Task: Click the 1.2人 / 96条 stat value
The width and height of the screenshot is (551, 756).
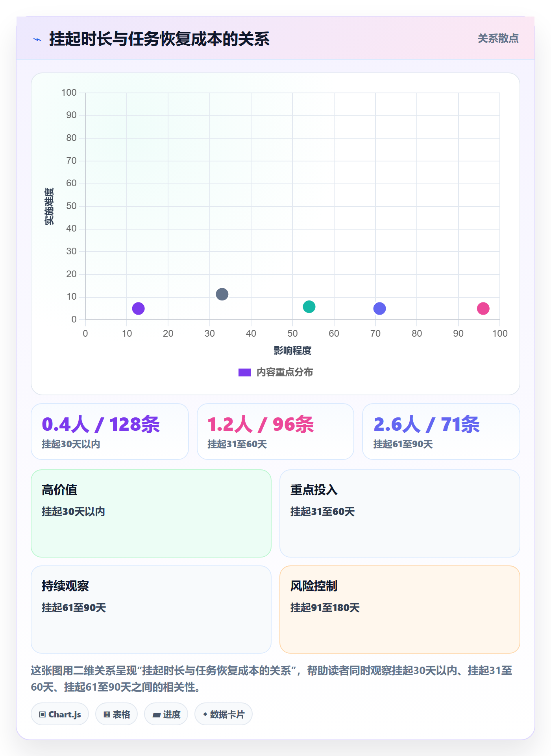Action: pos(261,424)
